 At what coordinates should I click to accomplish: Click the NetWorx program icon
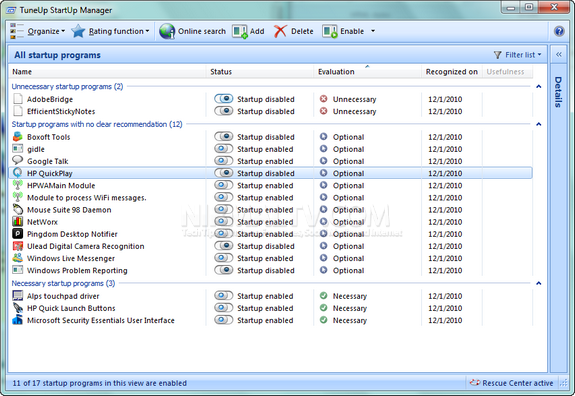pos(17,222)
